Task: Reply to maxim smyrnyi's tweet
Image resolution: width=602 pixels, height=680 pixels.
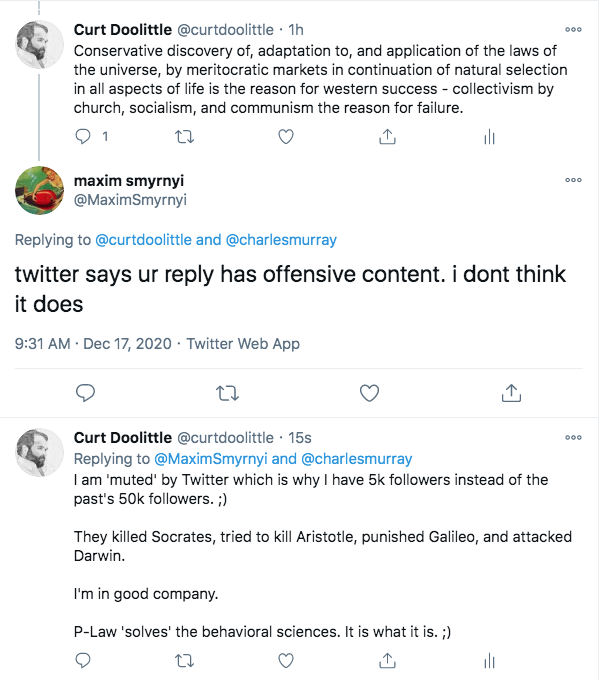Action: (x=85, y=391)
